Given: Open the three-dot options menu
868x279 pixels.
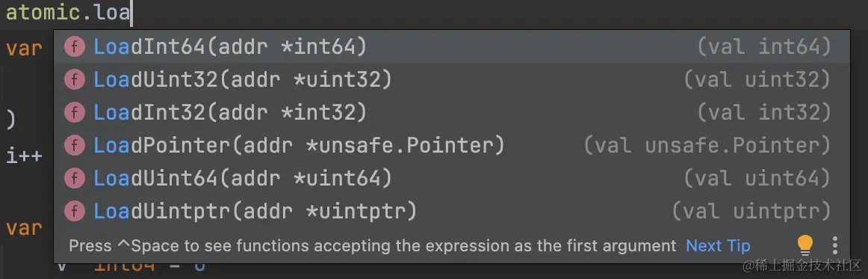Looking at the screenshot, I should tap(835, 245).
